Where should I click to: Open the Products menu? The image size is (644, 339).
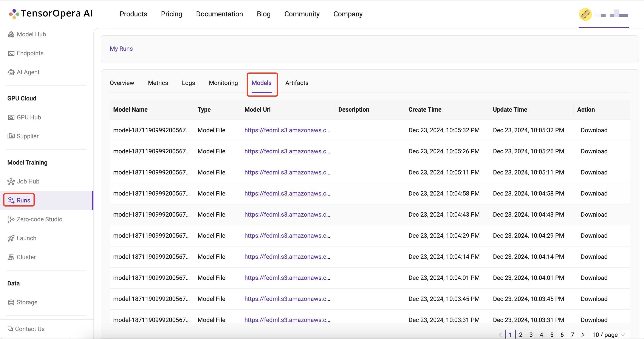pos(133,14)
